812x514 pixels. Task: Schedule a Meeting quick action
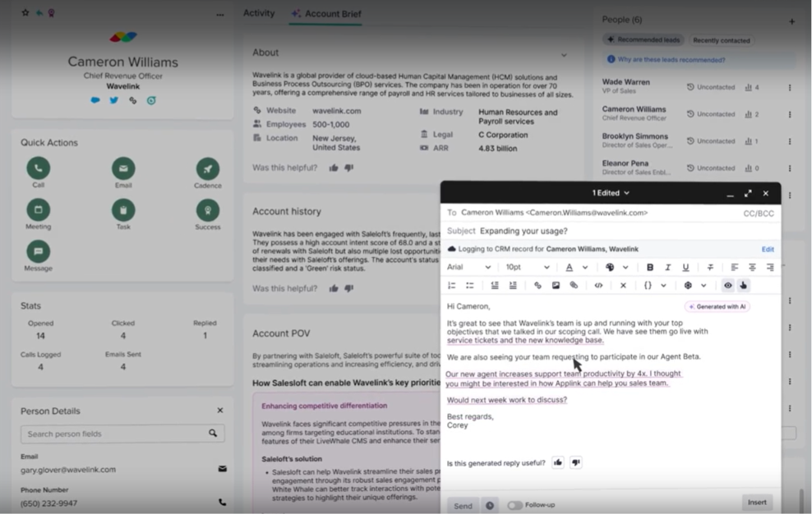[39, 209]
